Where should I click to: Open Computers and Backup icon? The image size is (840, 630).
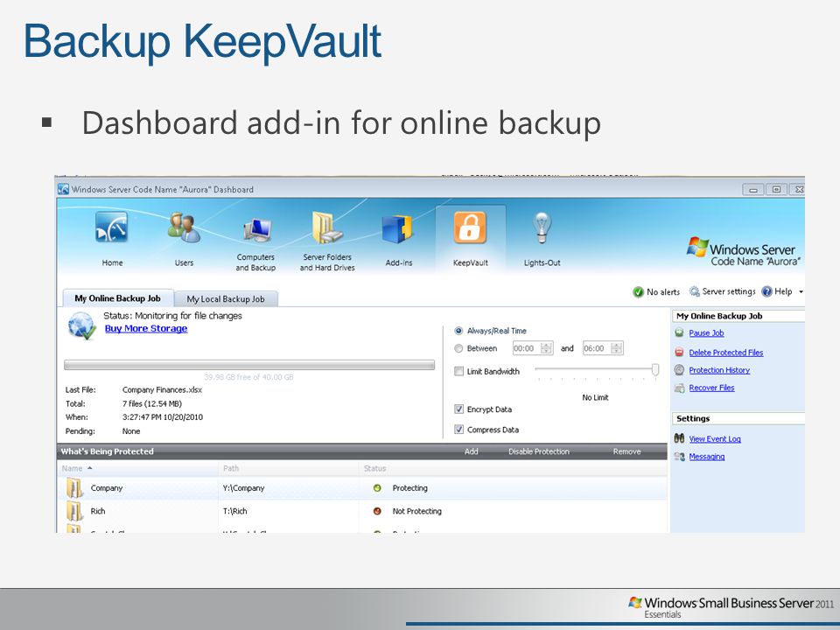click(256, 230)
